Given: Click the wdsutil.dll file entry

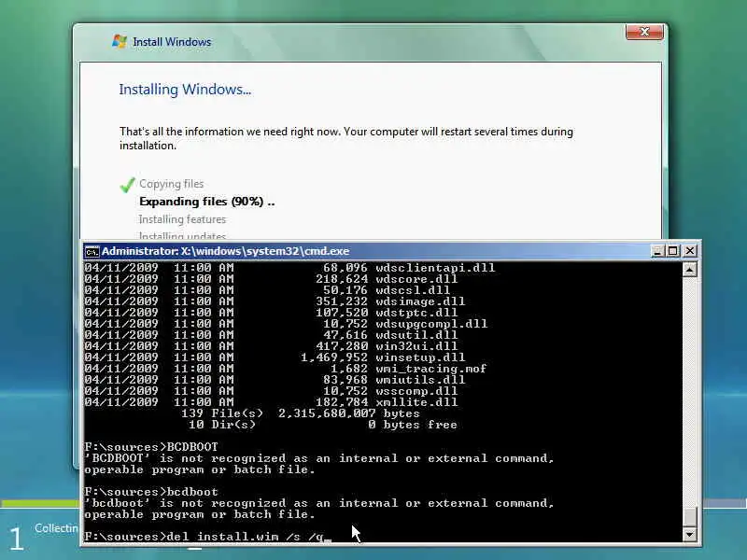Looking at the screenshot, I should pos(271,335).
